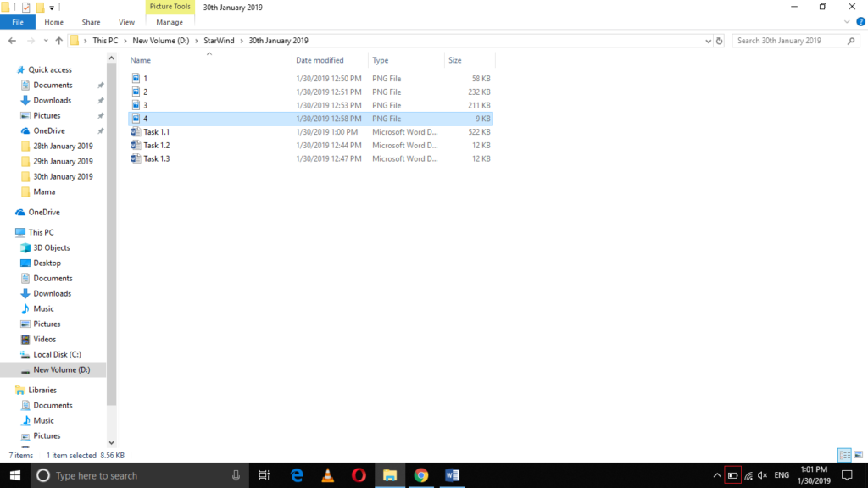Open recent locations dropdown arrow
The image size is (868, 488).
pyautogui.click(x=46, y=41)
